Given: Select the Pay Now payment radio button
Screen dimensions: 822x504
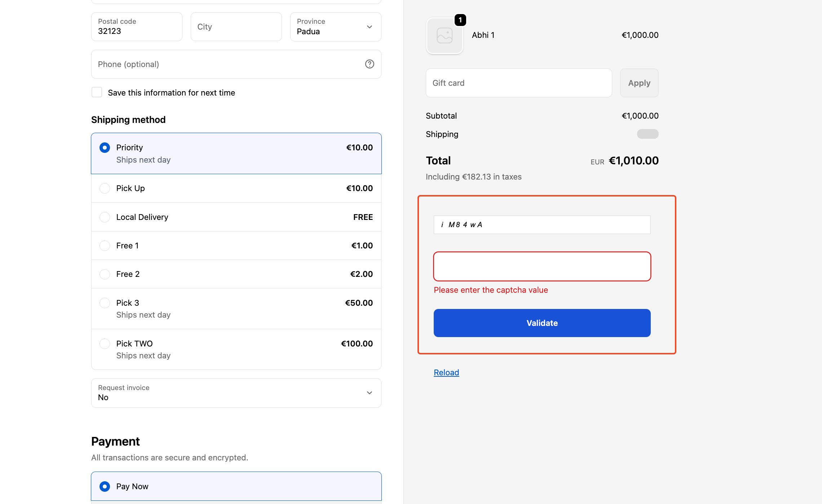Looking at the screenshot, I should [x=105, y=486].
